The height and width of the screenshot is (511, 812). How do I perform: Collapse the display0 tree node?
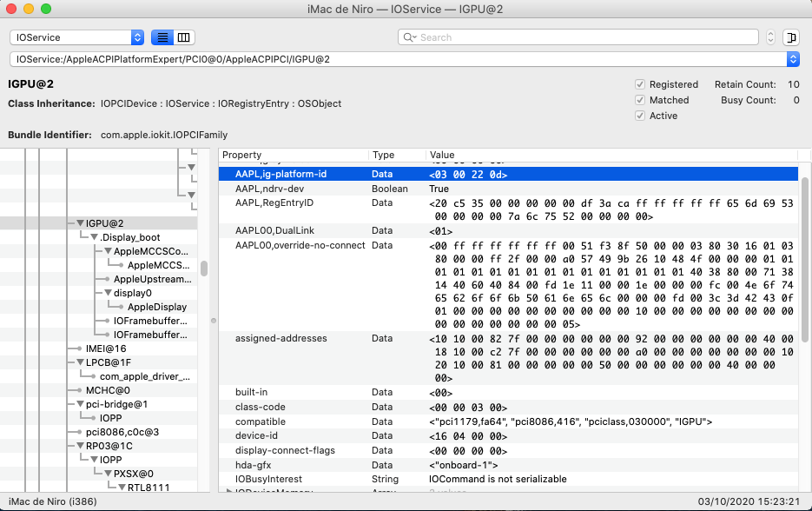[109, 293]
